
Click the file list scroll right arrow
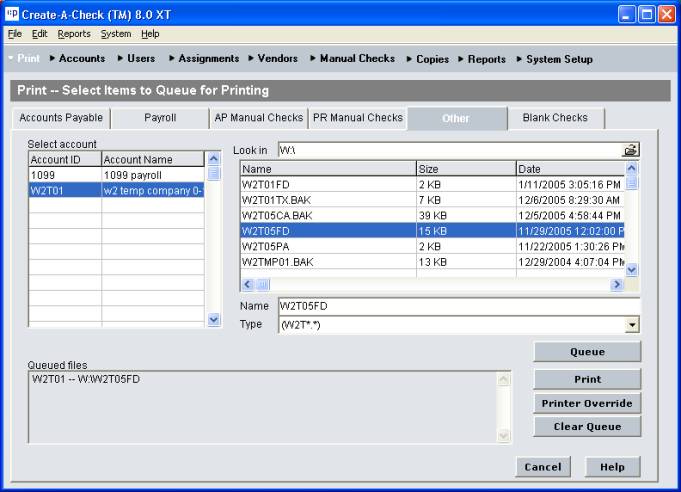(617, 284)
